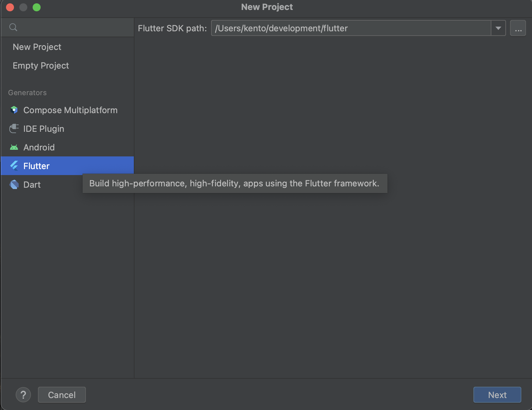This screenshot has height=410, width=532.
Task: Click the IDE Plugin generator icon
Action: pyautogui.click(x=14, y=129)
